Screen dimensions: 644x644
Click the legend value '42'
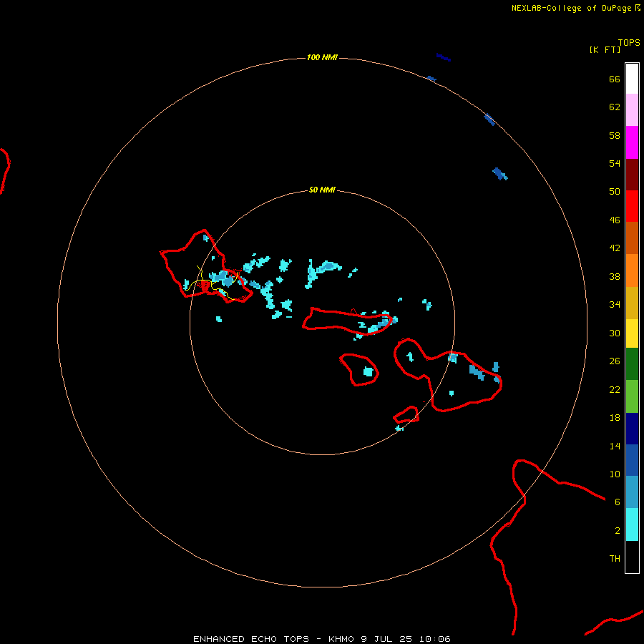[615, 248]
